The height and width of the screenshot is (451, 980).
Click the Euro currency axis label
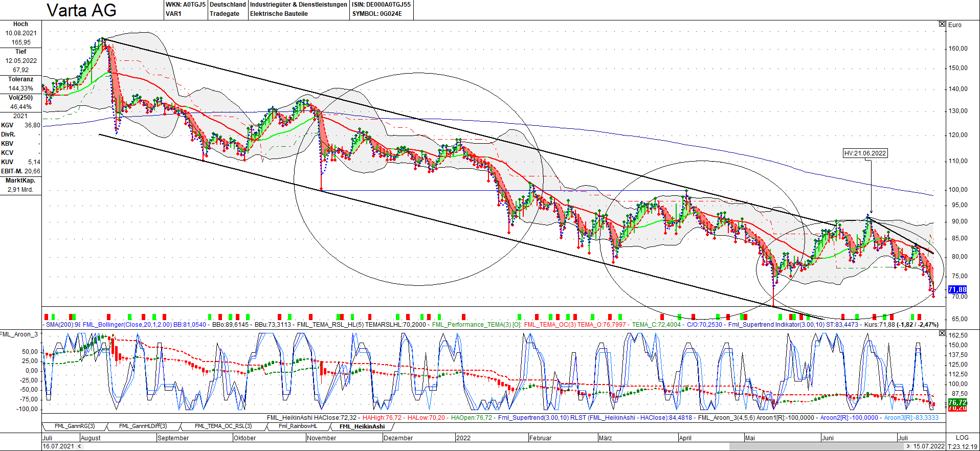pos(954,25)
